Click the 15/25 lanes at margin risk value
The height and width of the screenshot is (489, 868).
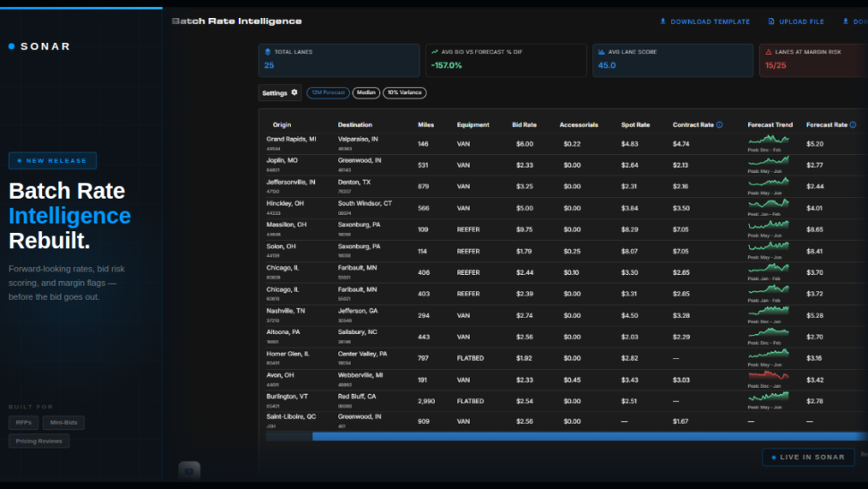click(x=776, y=65)
